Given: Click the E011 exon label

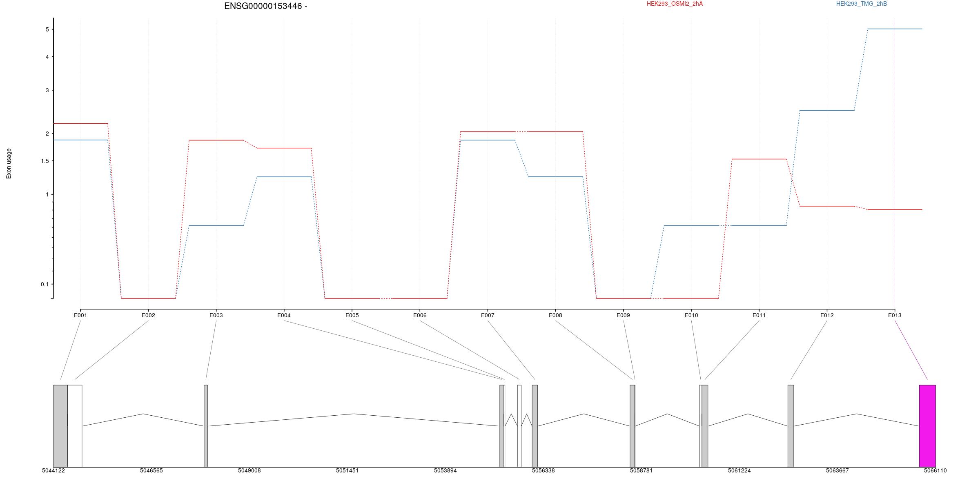Looking at the screenshot, I should coord(759,315).
